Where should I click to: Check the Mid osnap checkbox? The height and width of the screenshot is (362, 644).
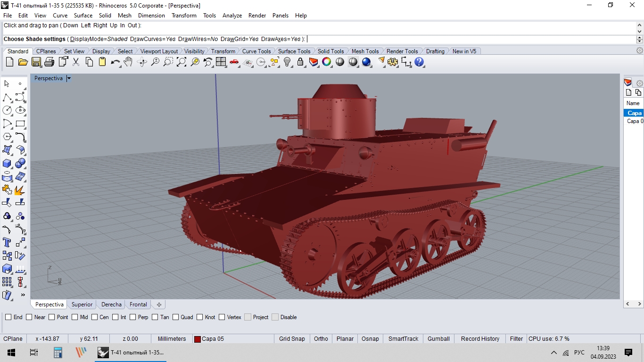74,317
